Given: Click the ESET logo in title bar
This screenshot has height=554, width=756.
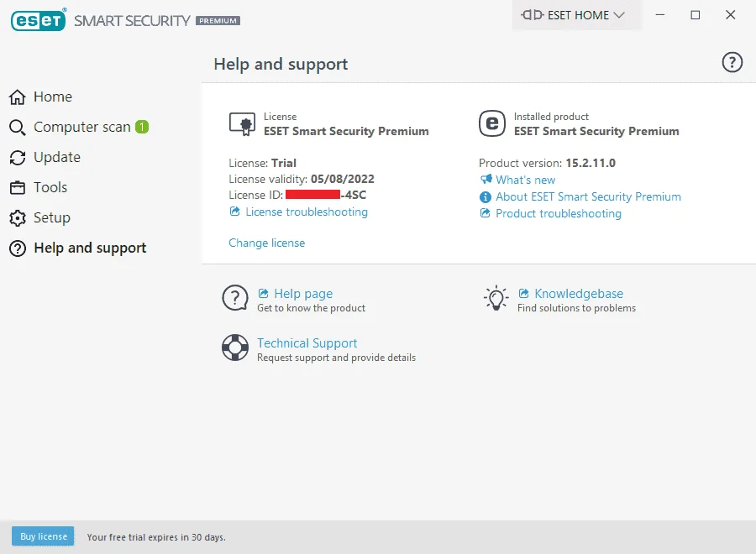Looking at the screenshot, I should point(38,20).
